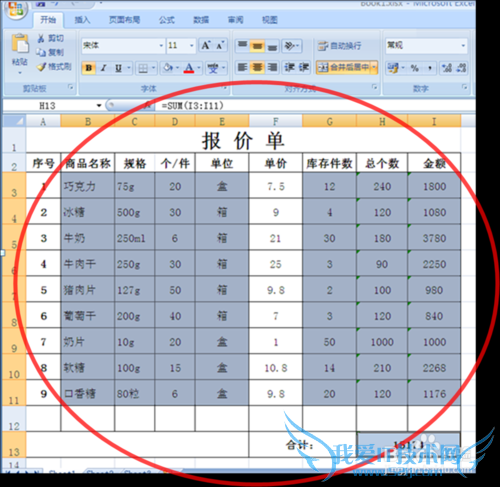Screen dimensions: 500x487
Task: Decrease decimal places
Action: coord(461,68)
